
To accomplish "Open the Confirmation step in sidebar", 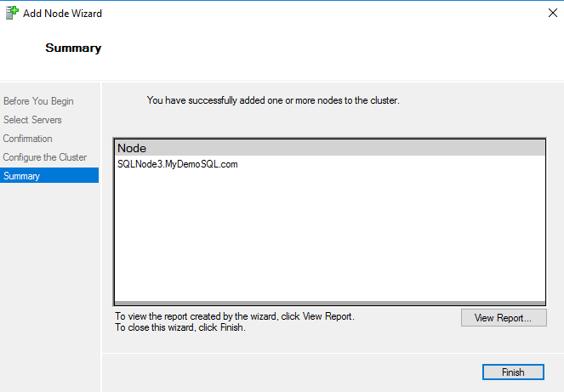I will (x=28, y=139).
